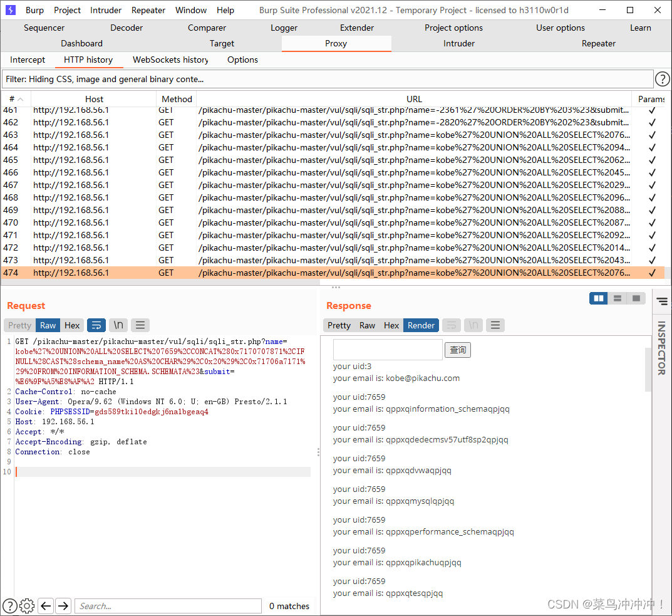The image size is (672, 616).
Task: Sort by the Method column header
Action: 177,99
